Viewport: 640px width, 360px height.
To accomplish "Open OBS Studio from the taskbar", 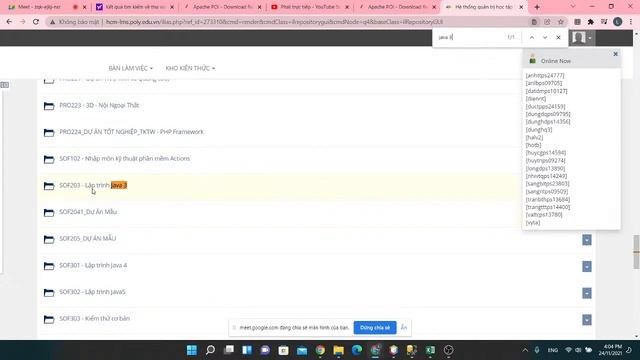I will point(449,350).
